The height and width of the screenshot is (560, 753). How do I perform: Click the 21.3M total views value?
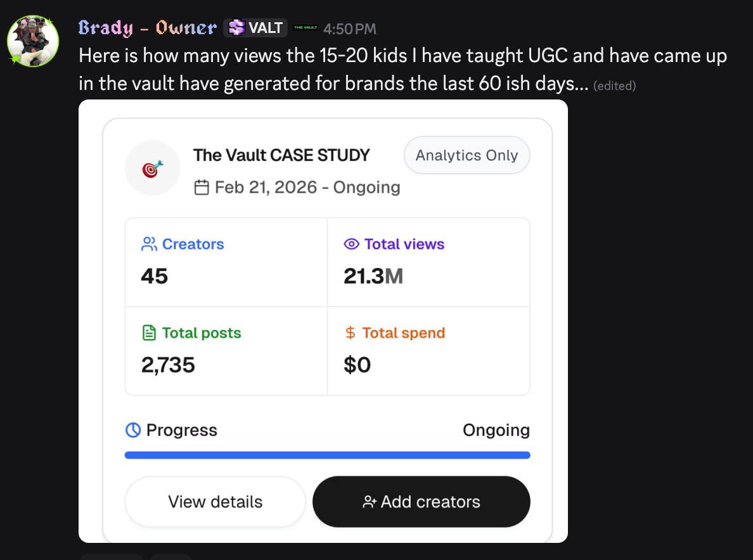click(x=373, y=276)
